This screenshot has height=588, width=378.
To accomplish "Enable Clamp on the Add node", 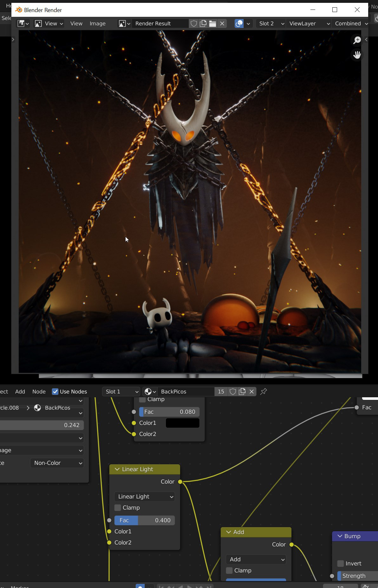I will (229, 571).
